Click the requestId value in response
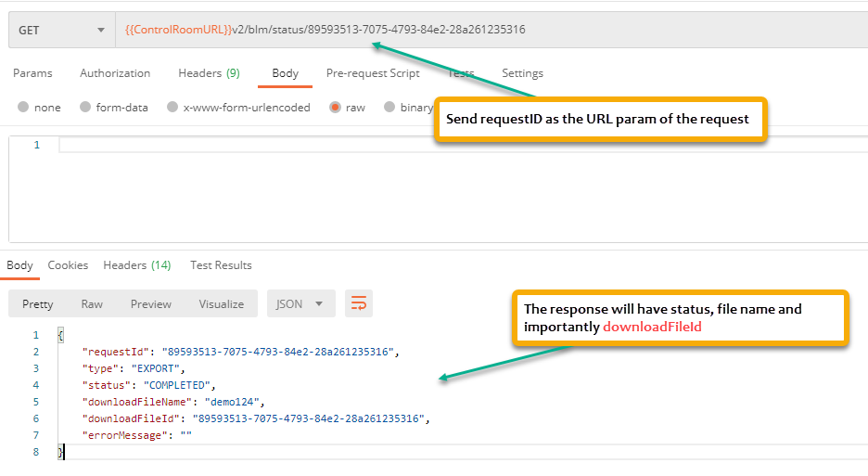The image size is (868, 476). (277, 352)
